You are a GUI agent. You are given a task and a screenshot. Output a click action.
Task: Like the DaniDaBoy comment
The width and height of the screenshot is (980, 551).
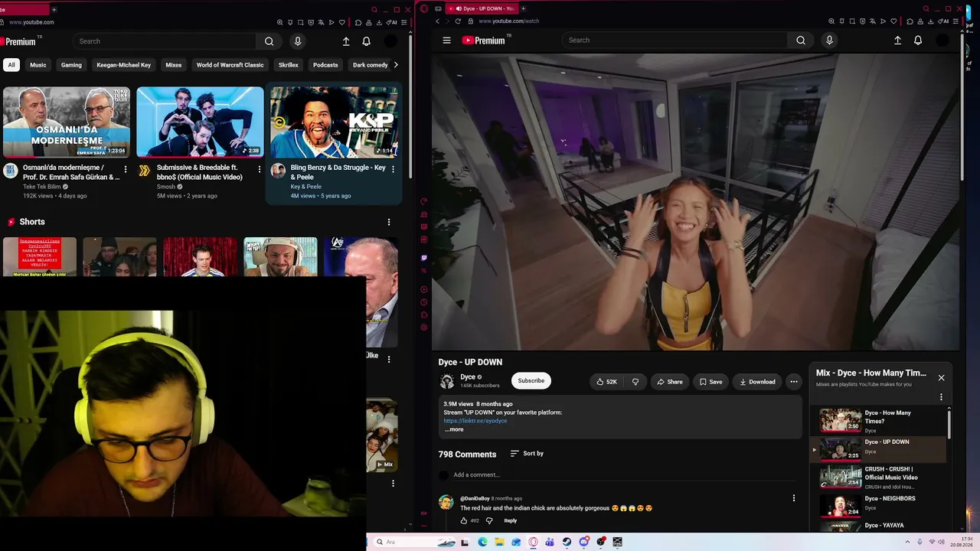(464, 520)
